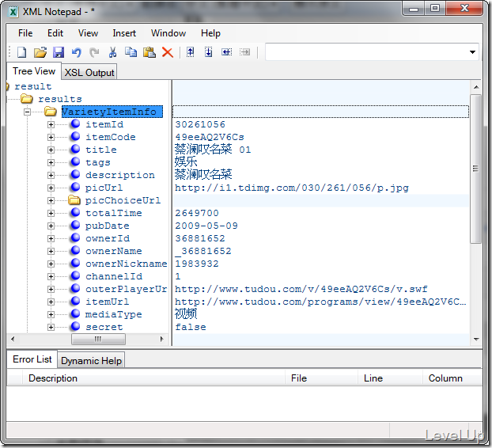
Task: Open the View menu
Action: tap(88, 33)
